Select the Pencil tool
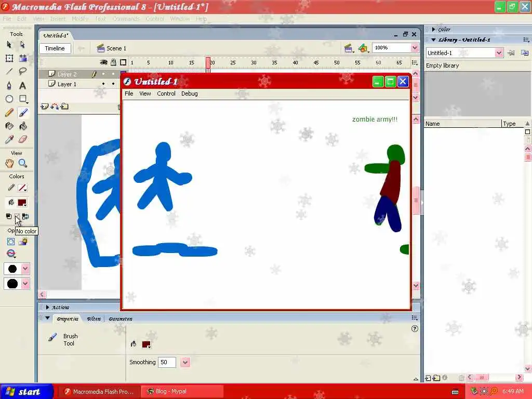Image resolution: width=532 pixels, height=399 pixels. click(x=9, y=112)
